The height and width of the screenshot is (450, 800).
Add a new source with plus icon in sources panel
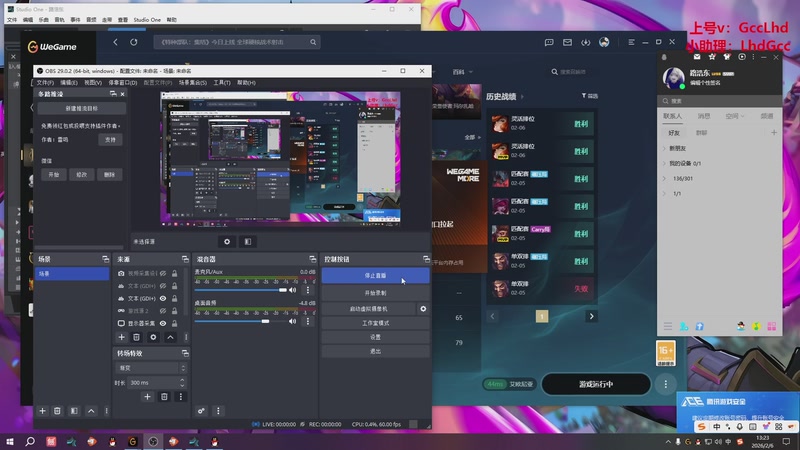click(x=121, y=337)
